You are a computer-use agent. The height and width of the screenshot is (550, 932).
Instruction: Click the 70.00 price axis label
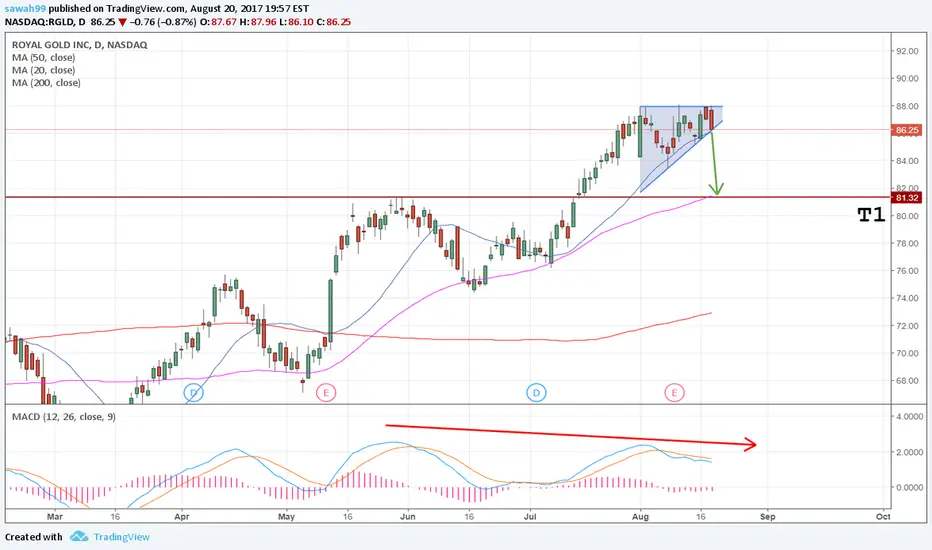pos(908,353)
